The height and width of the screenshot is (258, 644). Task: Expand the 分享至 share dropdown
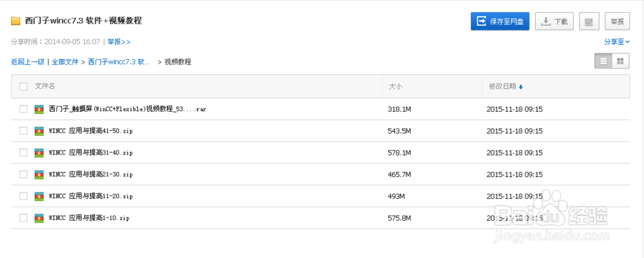616,42
